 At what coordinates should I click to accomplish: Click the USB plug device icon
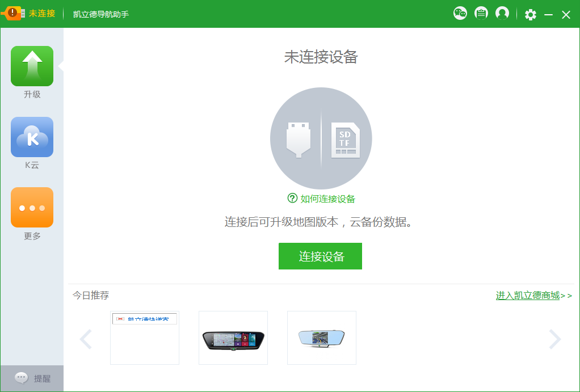(298, 140)
